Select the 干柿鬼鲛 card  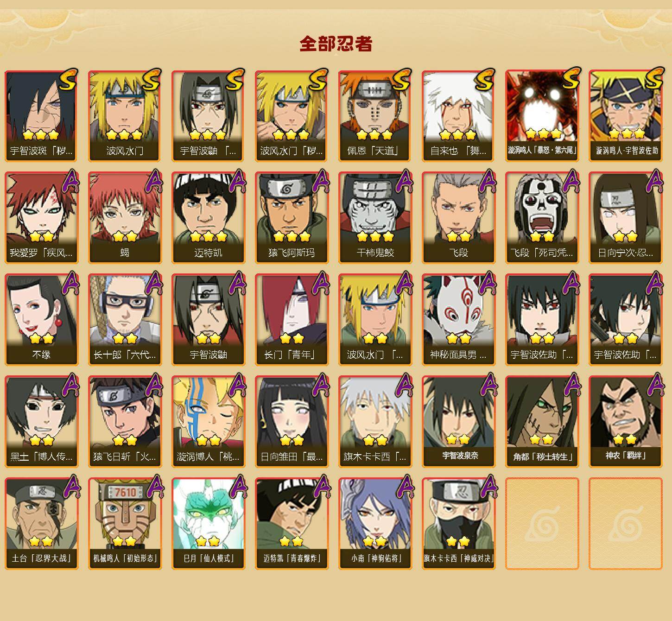click(375, 217)
